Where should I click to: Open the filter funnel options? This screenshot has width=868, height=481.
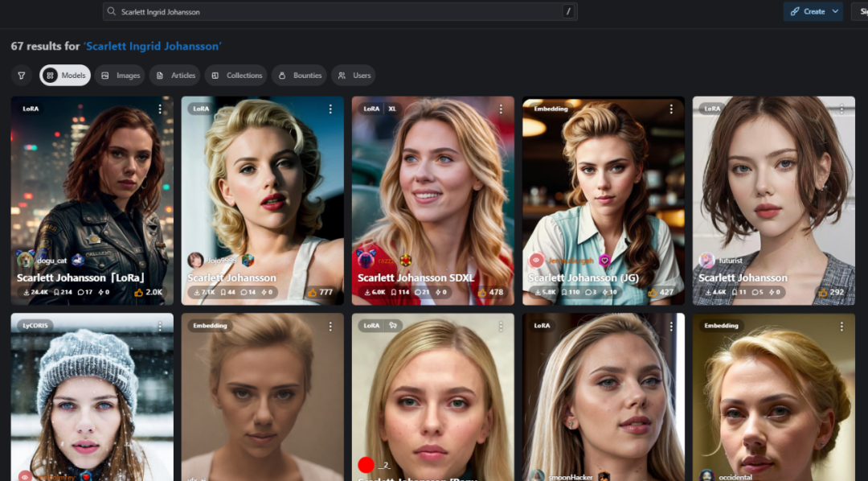click(22, 76)
